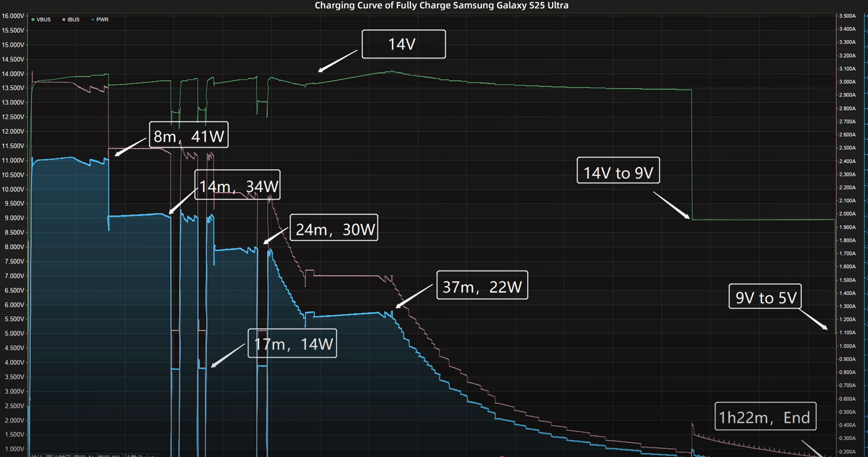Click the '24m, 30W' annotation
Screen dimensions: 868x457
pos(334,228)
